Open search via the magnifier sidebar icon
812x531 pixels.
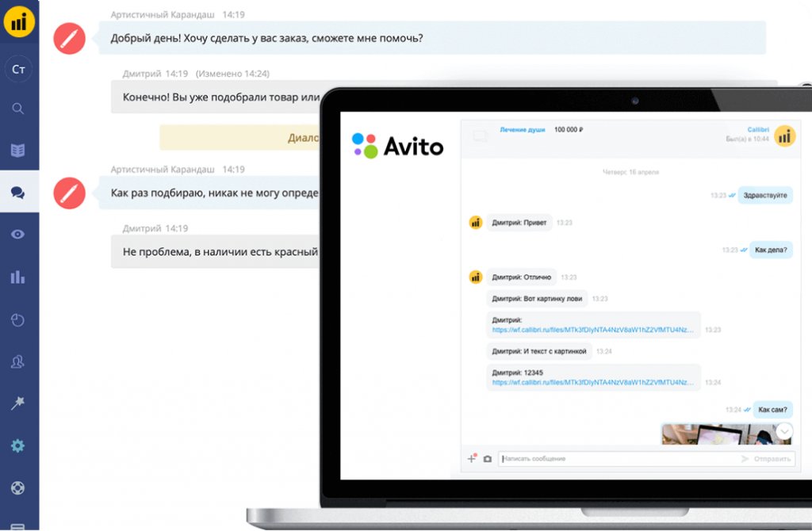[19, 109]
